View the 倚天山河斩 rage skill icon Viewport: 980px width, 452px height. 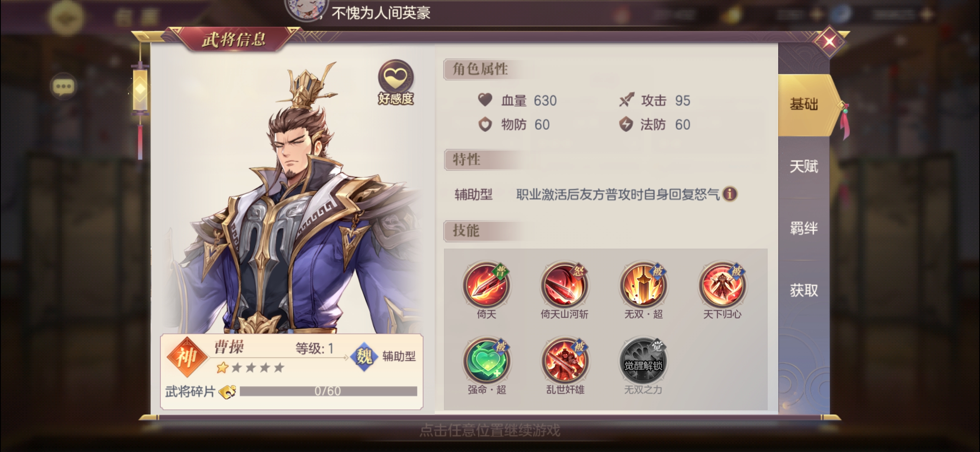point(565,285)
